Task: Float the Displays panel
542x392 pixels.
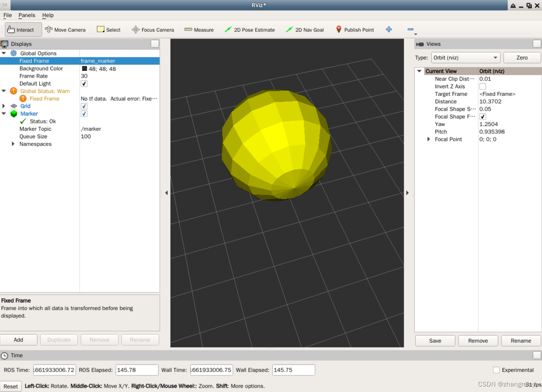Action: [x=155, y=44]
